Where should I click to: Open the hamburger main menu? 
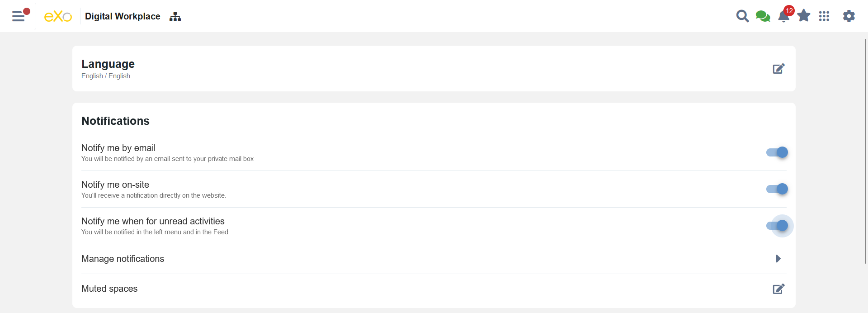[19, 16]
